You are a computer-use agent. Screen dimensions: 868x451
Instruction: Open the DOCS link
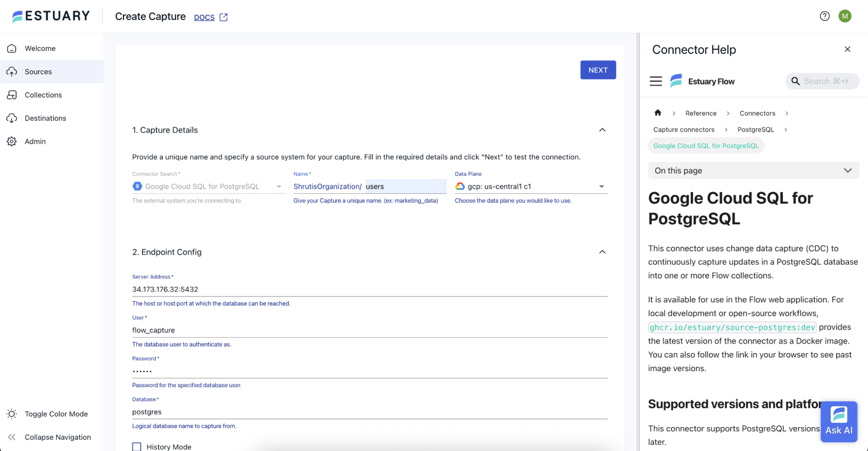204,17
